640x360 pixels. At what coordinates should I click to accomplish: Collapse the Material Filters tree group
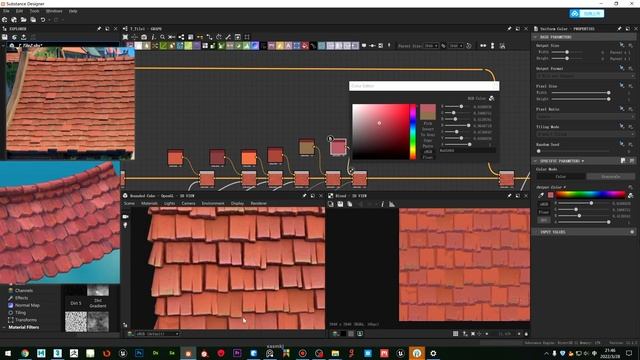pos(4,327)
